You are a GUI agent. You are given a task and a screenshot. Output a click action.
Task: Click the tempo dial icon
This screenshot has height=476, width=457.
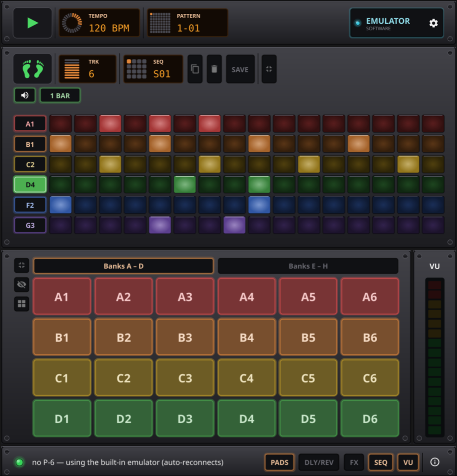[x=72, y=23]
